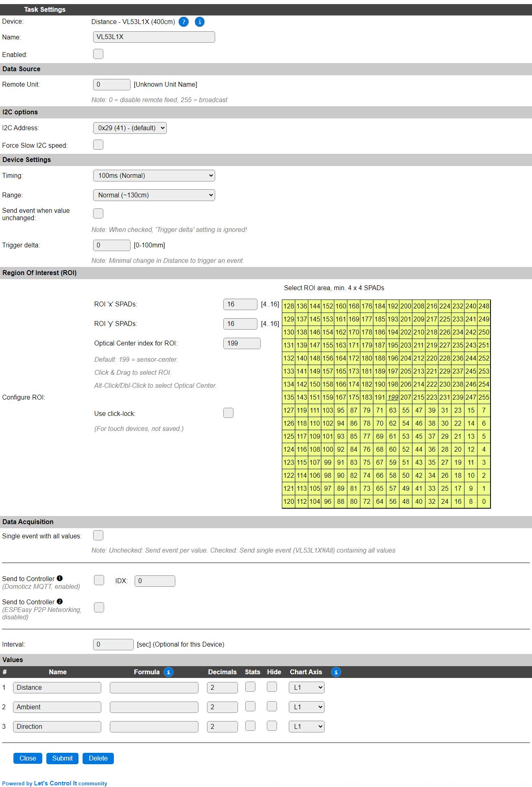
Task: Delete this task
Action: 98,759
